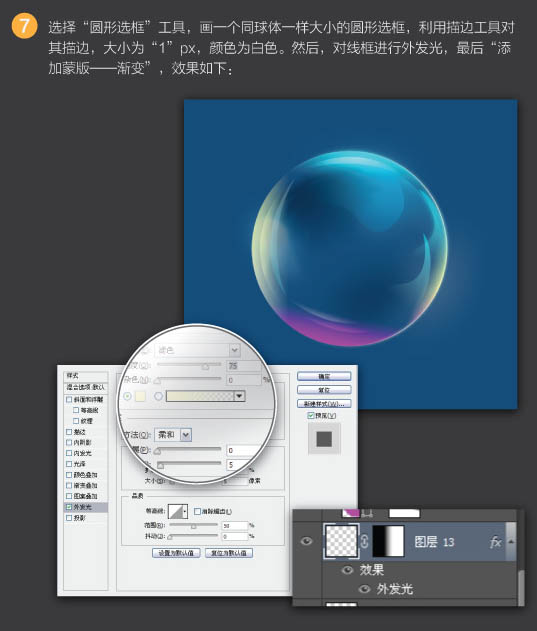Viewport: 537px width, 631px height.
Task: Click the 抖动 jitter slider
Action: point(193,536)
